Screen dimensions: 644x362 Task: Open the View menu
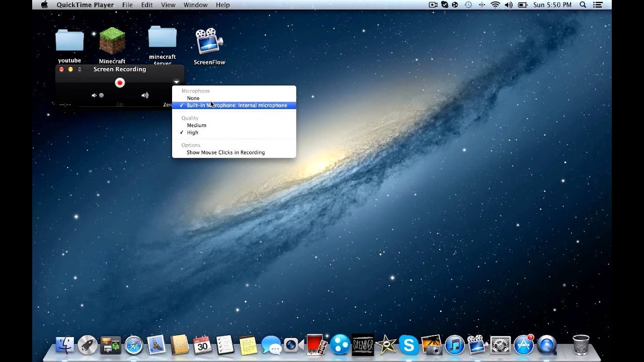click(168, 5)
